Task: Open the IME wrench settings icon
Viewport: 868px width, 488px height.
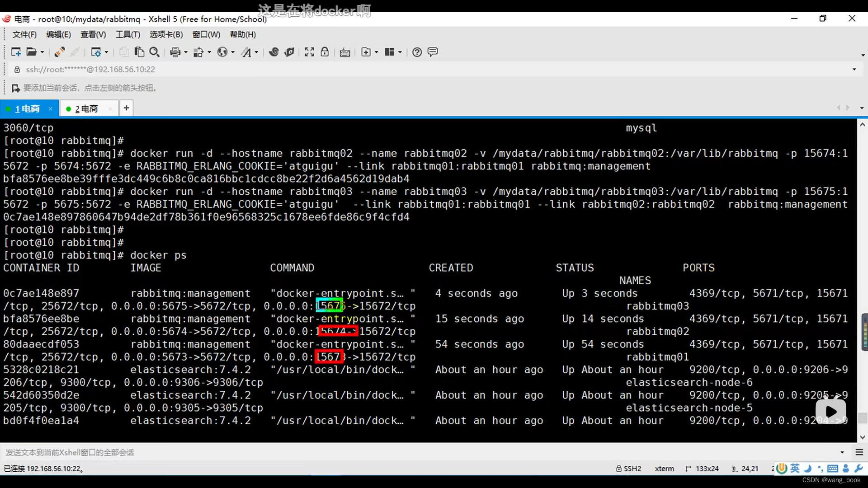Action: click(x=859, y=469)
